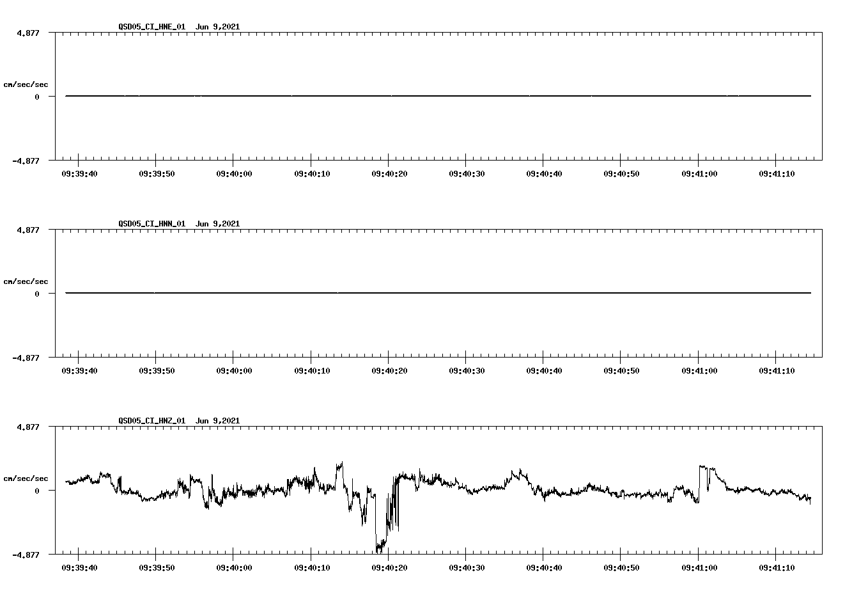Click 09:39:40 time label under HNE plot
Image resolution: width=868 pixels, height=591 pixels.
(79, 174)
